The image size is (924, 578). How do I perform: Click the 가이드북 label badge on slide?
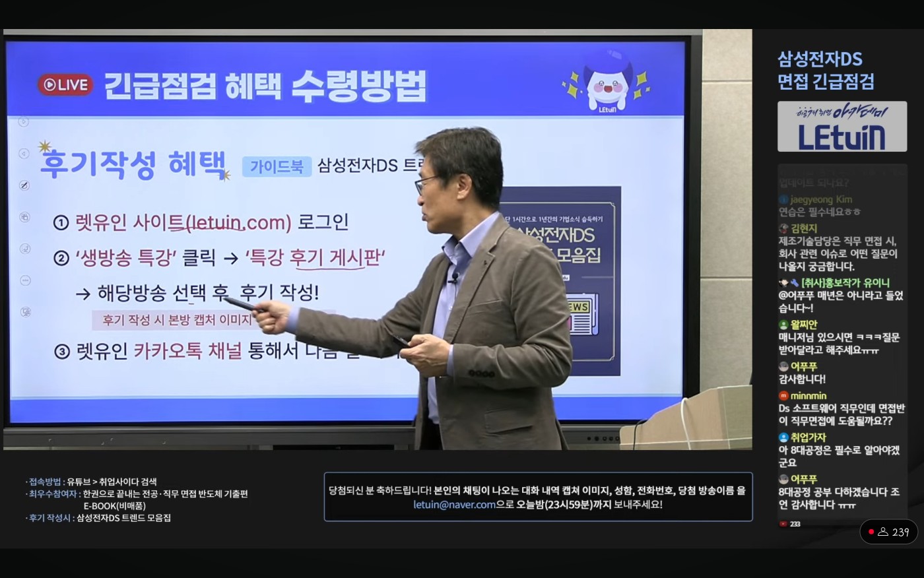[277, 166]
